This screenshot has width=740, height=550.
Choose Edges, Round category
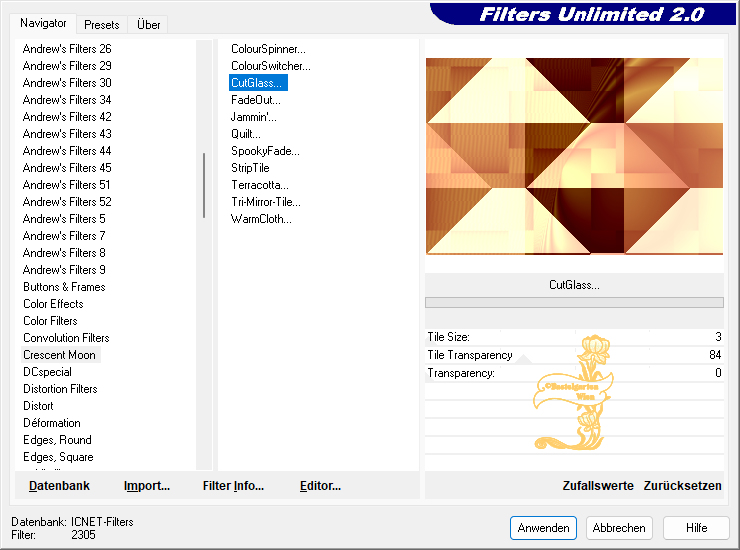coord(58,440)
